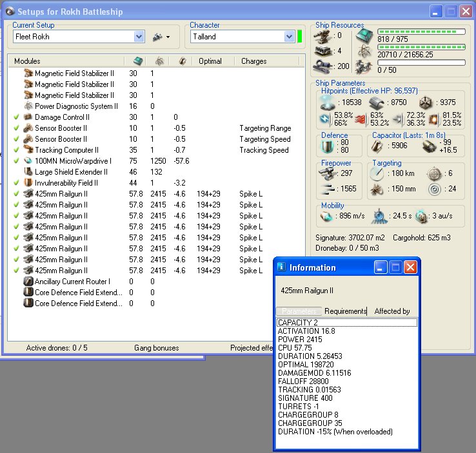Click the 100MN MicroWarpdrive I module icon
The width and height of the screenshot is (476, 453).
28,160
